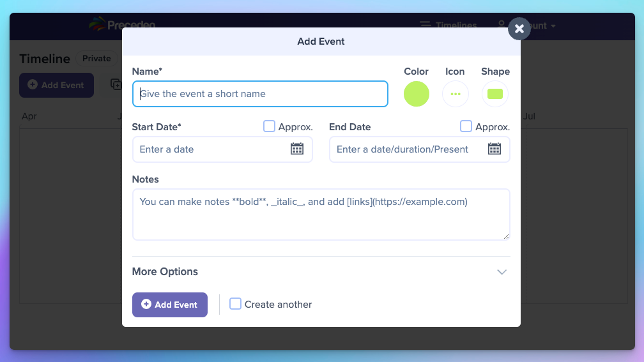
Task: Enable Approx. for End Date
Action: [466, 126]
